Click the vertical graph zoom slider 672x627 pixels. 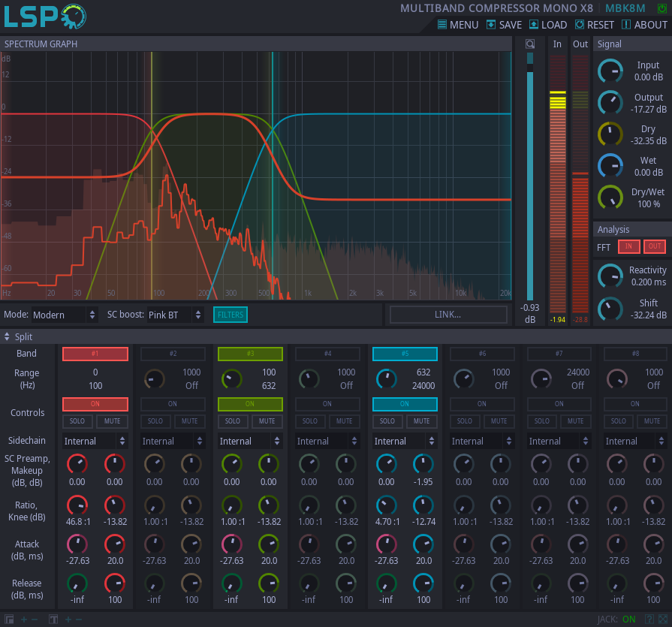tap(530, 176)
